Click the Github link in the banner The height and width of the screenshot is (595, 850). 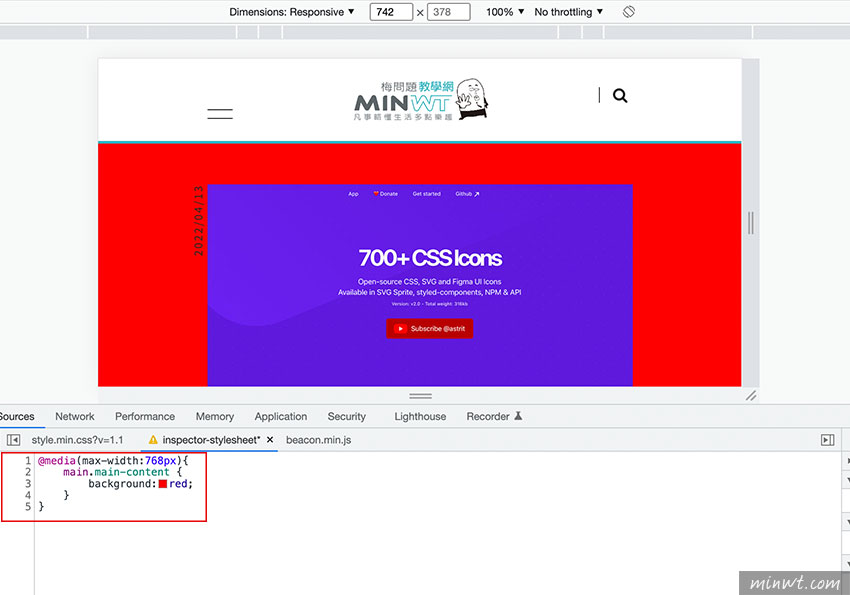coord(467,194)
